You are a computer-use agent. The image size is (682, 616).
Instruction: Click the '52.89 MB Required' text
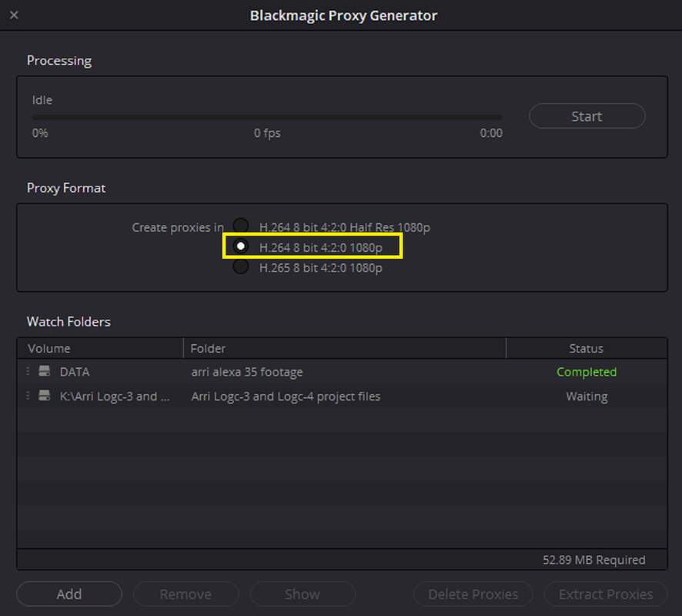593,560
